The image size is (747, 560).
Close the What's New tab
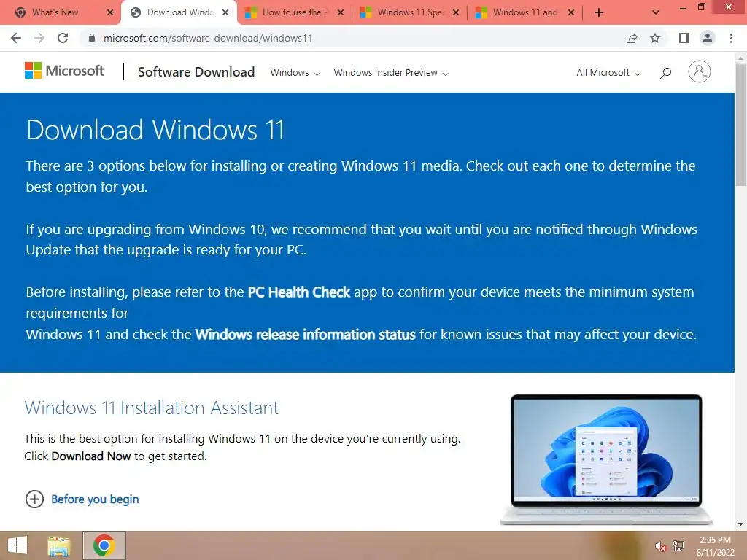tap(110, 13)
